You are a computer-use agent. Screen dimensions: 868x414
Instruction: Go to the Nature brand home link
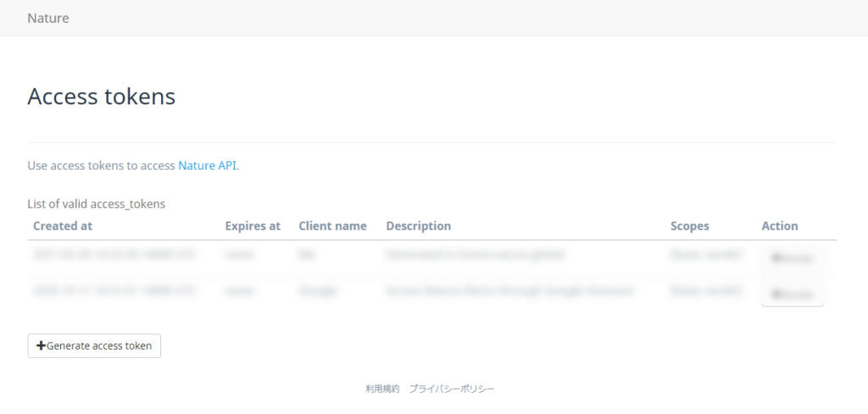coord(48,18)
